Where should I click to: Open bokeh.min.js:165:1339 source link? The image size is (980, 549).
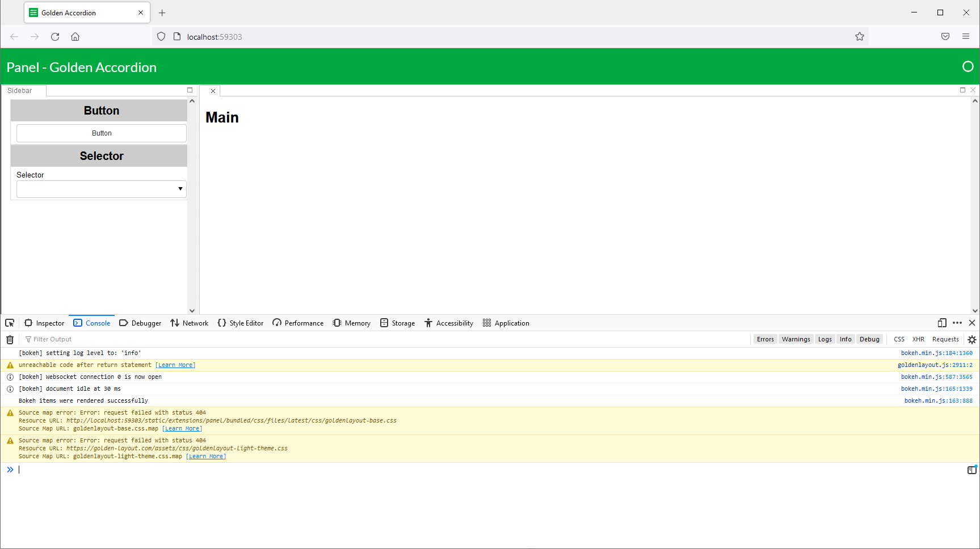click(937, 389)
